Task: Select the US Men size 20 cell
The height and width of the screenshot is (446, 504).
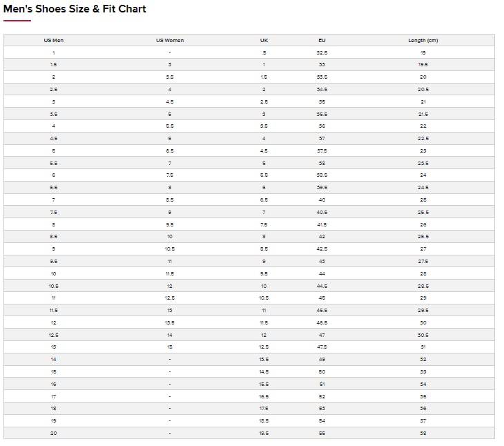Action: (x=53, y=433)
